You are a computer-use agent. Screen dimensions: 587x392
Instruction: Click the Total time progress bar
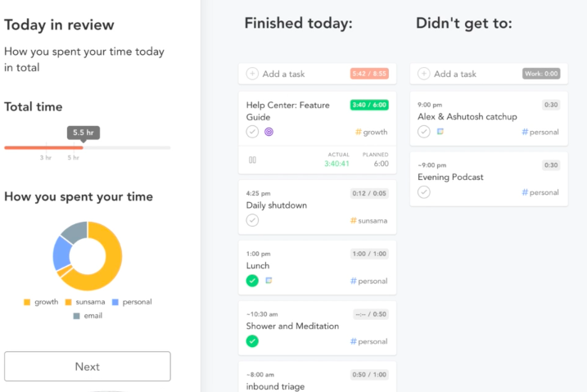88,148
